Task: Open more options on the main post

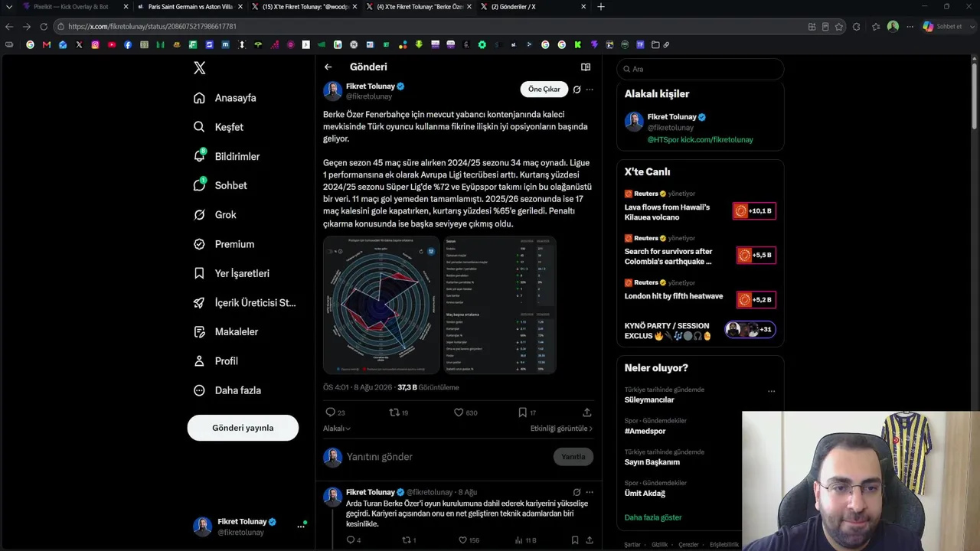Action: [590, 90]
